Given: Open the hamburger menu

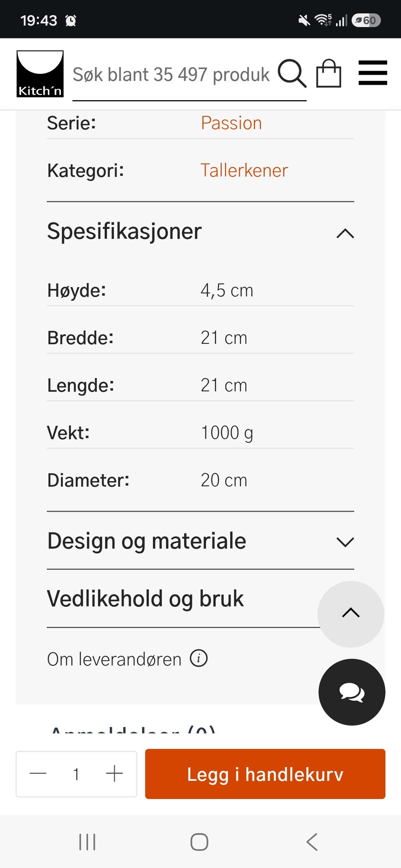Looking at the screenshot, I should [x=373, y=73].
